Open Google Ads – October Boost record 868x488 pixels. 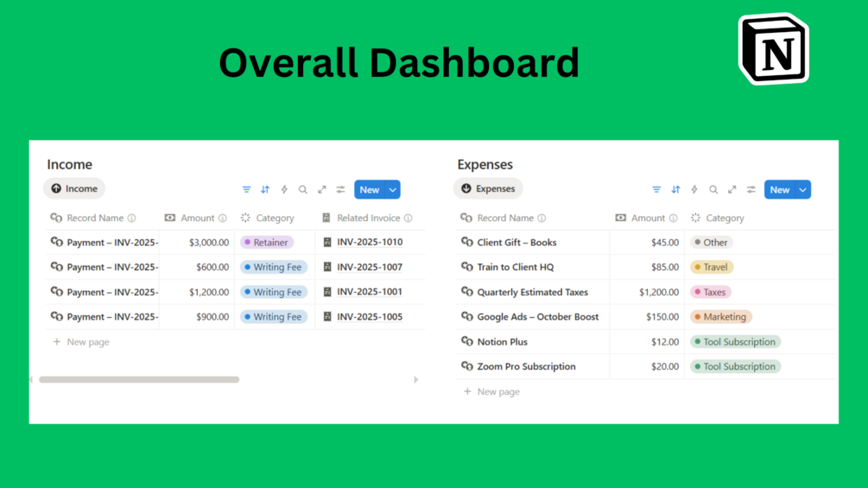point(537,317)
